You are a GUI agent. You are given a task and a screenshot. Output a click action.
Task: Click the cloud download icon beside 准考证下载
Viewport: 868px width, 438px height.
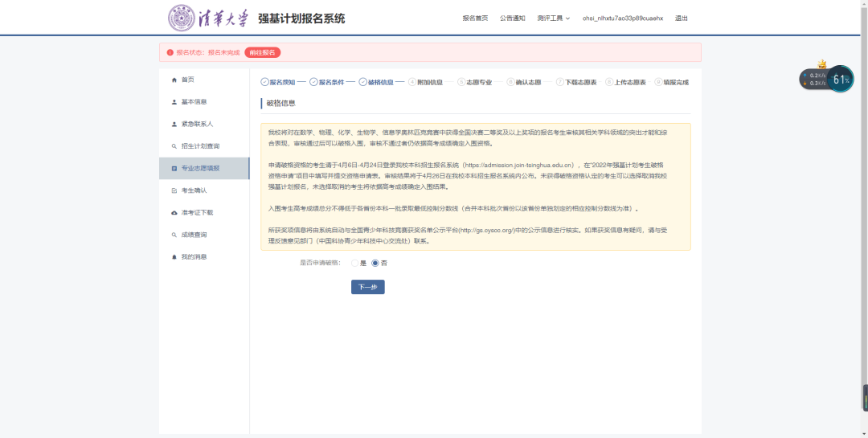click(x=174, y=213)
